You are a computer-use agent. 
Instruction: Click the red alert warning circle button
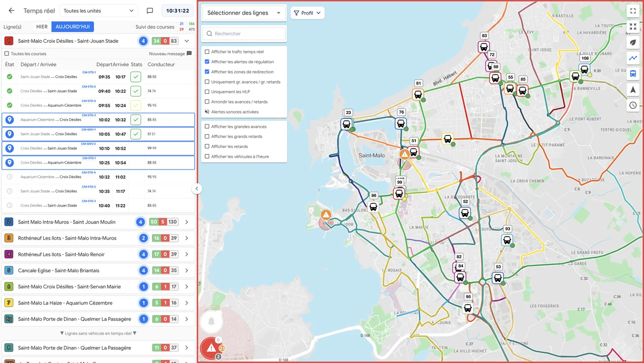(x=211, y=348)
